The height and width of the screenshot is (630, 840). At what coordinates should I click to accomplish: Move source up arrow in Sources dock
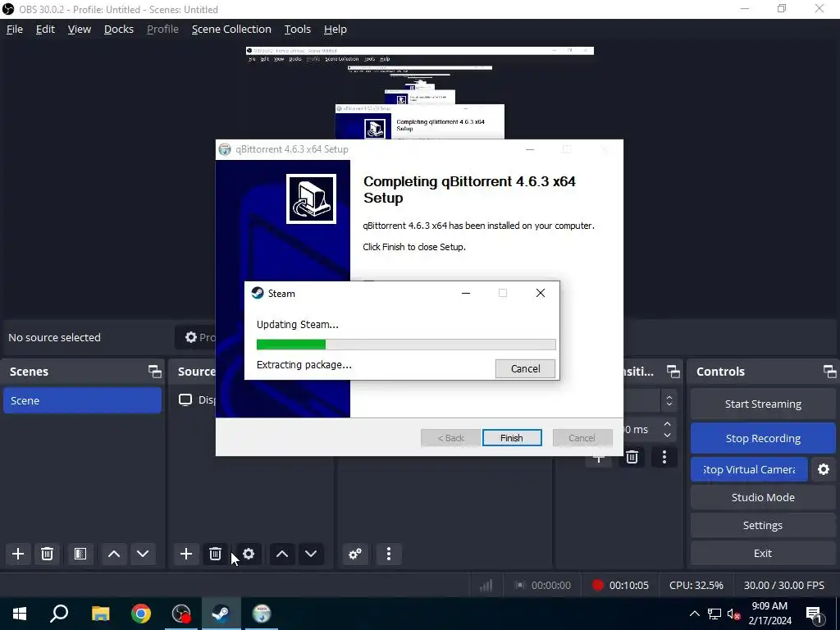(282, 554)
